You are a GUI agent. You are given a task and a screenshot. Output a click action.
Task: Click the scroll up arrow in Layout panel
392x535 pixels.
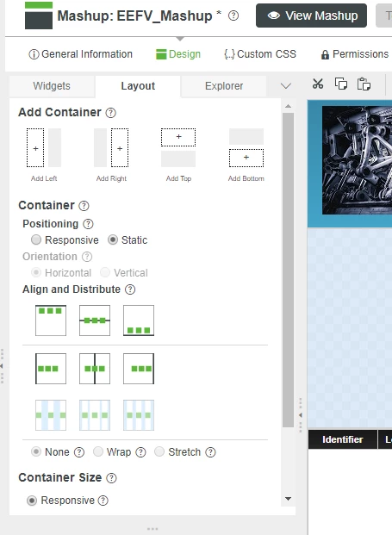pyautogui.click(x=289, y=106)
